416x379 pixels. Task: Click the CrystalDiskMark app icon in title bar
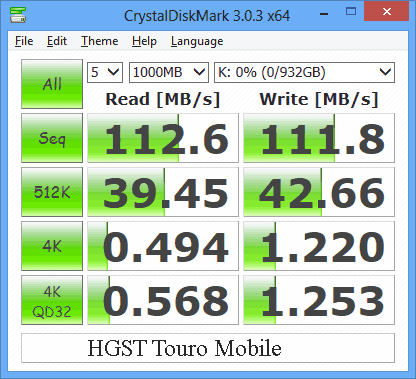tap(18, 15)
